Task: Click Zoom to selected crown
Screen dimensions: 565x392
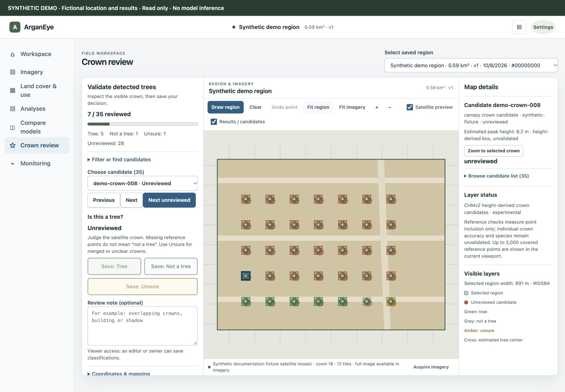Action: click(494, 151)
